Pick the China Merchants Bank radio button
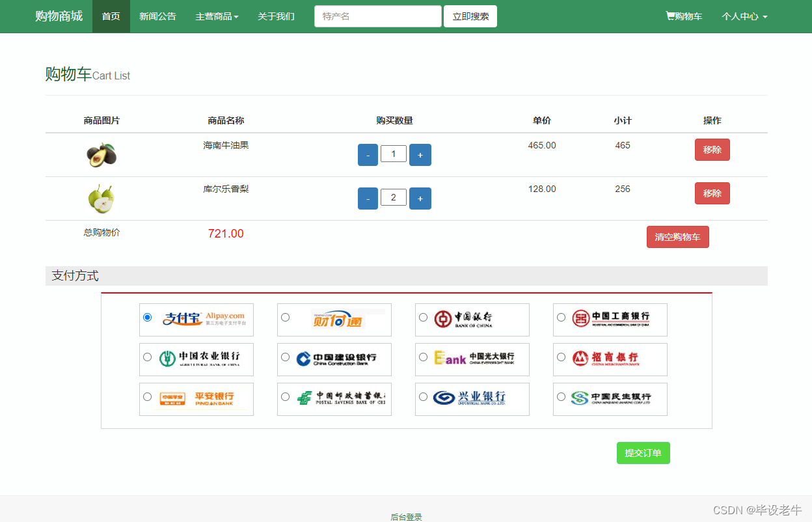812x522 pixels. (562, 357)
